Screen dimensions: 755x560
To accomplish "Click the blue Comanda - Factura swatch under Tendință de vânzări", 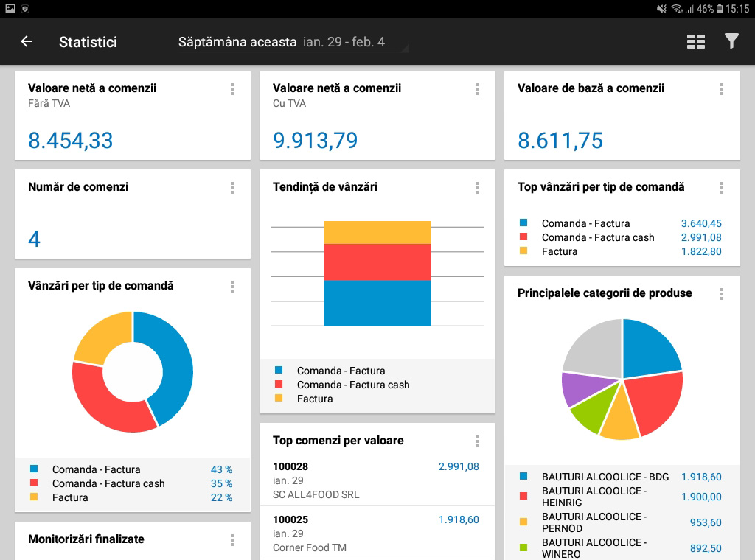I will coord(279,370).
